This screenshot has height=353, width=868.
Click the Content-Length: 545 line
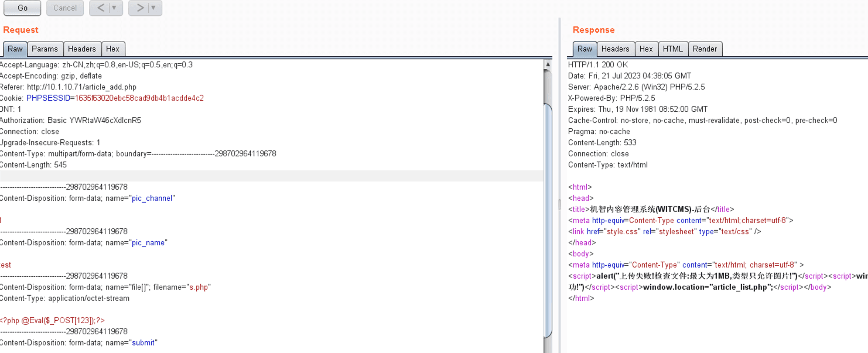click(x=33, y=165)
